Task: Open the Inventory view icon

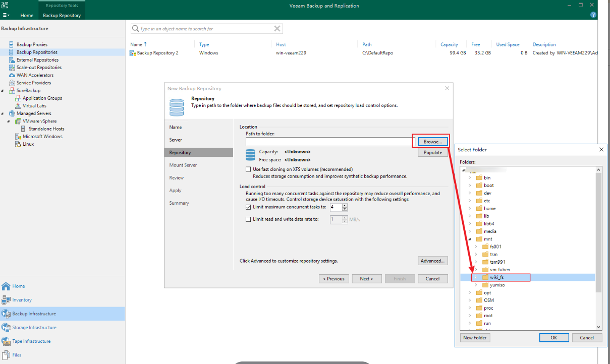Action: pyautogui.click(x=6, y=300)
